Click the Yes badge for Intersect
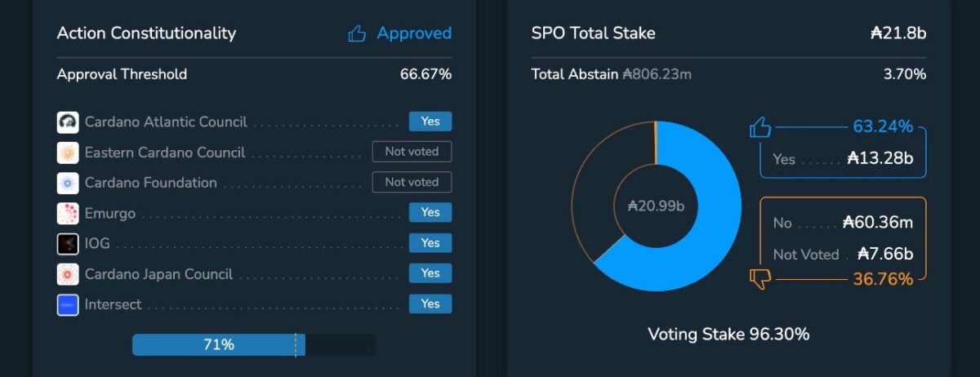Screen dimensions: 980x377 430,304
